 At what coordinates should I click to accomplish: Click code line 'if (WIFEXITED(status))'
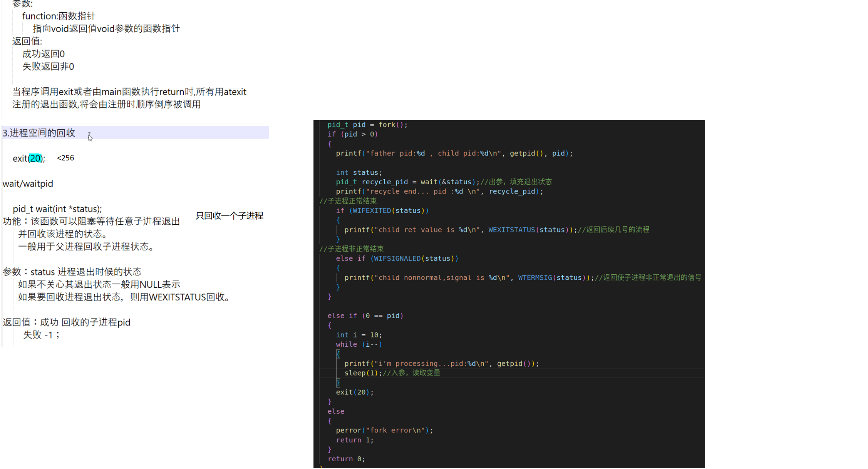pos(382,210)
